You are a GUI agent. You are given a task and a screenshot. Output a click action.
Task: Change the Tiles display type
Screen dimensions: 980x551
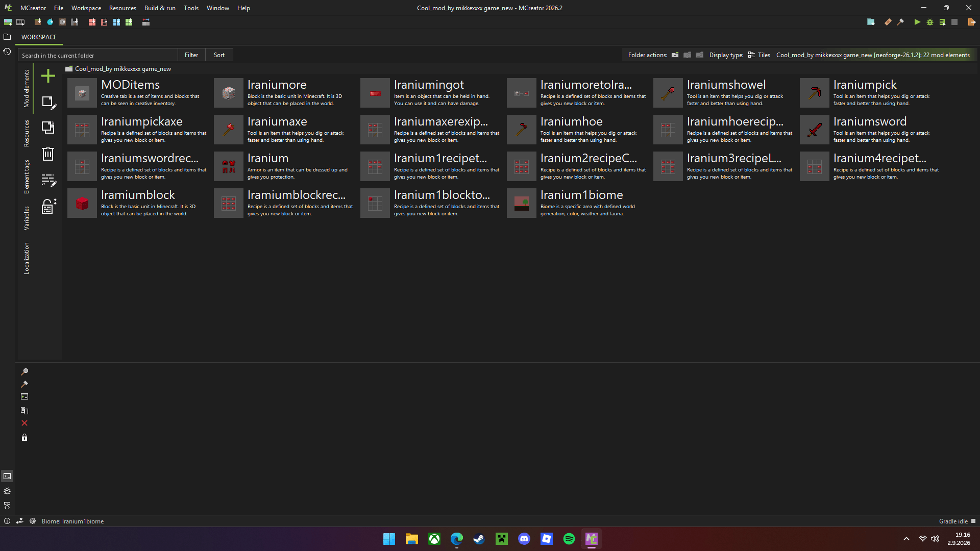(759, 55)
